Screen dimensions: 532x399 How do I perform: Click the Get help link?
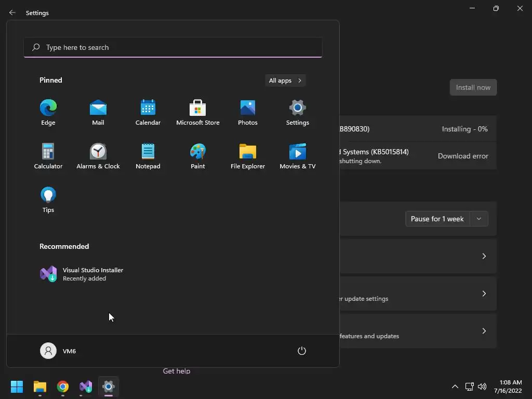tap(177, 371)
